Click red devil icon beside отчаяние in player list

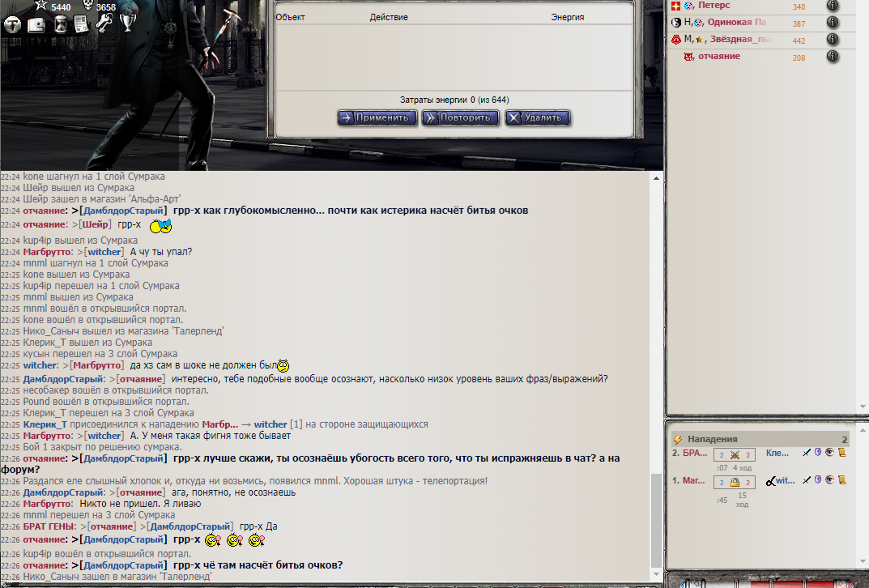point(688,57)
